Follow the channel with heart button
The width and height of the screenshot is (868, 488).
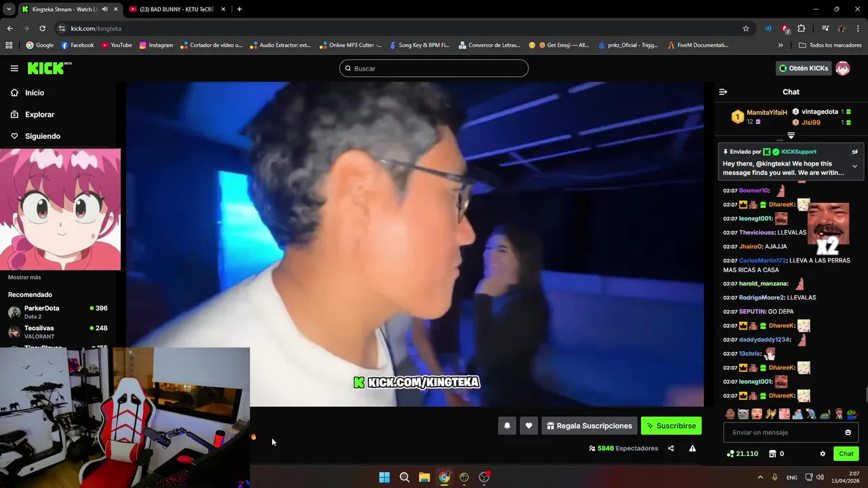tap(529, 426)
